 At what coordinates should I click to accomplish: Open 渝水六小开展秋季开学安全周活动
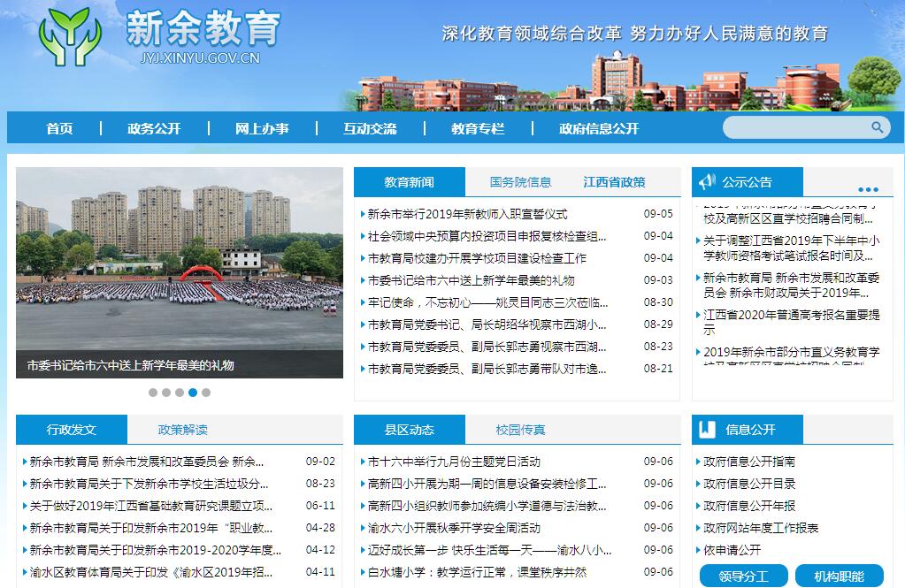[454, 527]
